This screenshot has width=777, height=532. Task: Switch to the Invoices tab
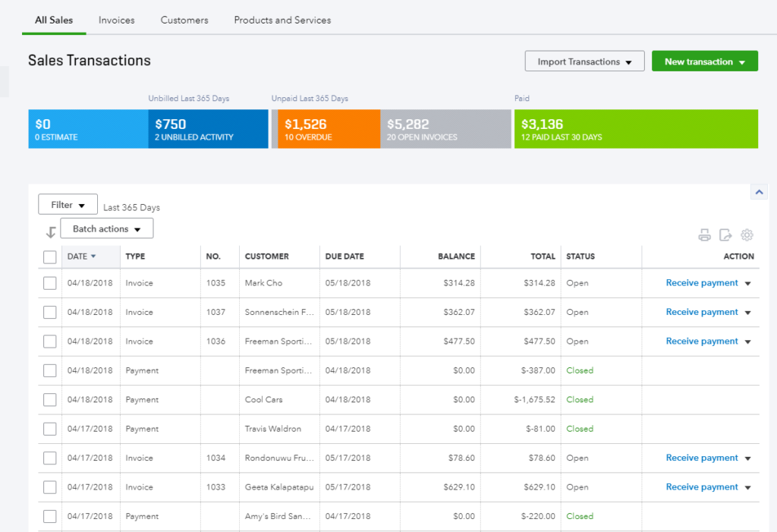pyautogui.click(x=116, y=20)
